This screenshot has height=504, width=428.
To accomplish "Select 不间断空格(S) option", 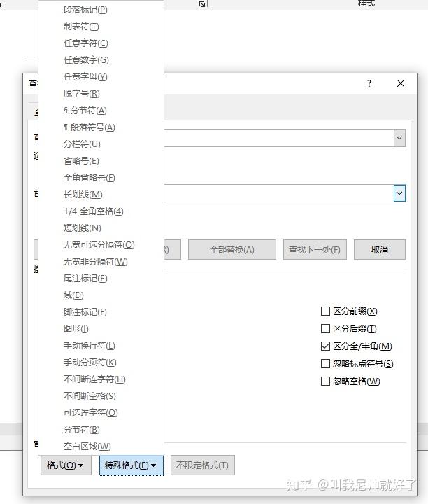I will coord(90,395).
